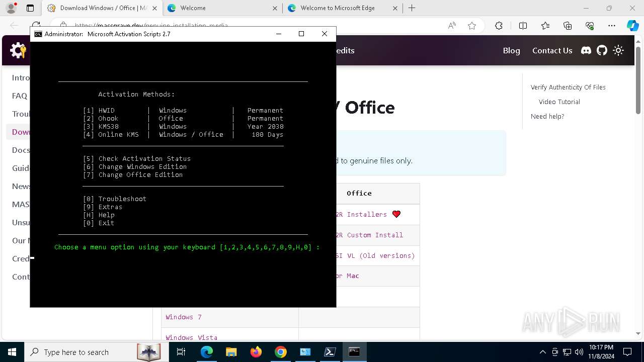Image resolution: width=644 pixels, height=362 pixels.
Task: Open the VL (Old versions) link
Action: tap(375, 255)
